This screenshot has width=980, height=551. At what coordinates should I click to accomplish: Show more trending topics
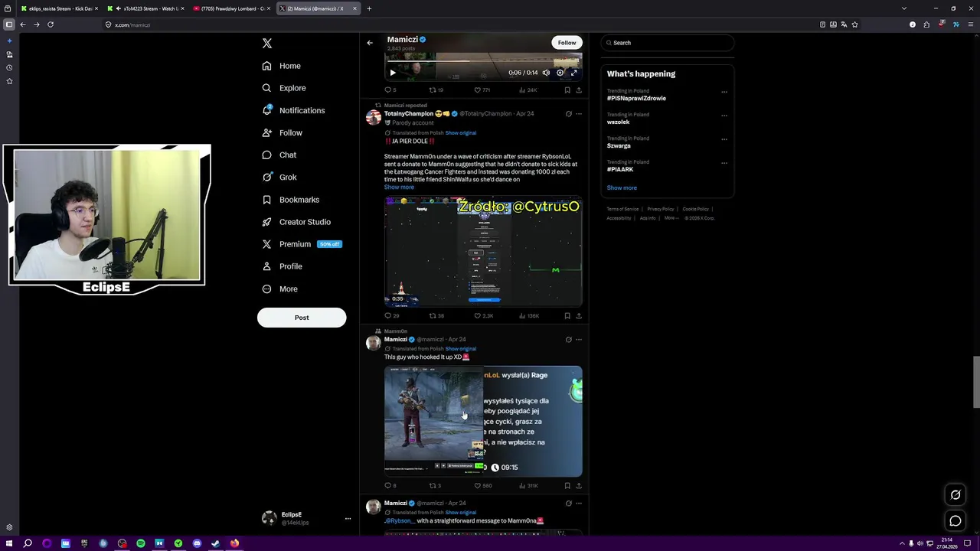click(x=622, y=187)
